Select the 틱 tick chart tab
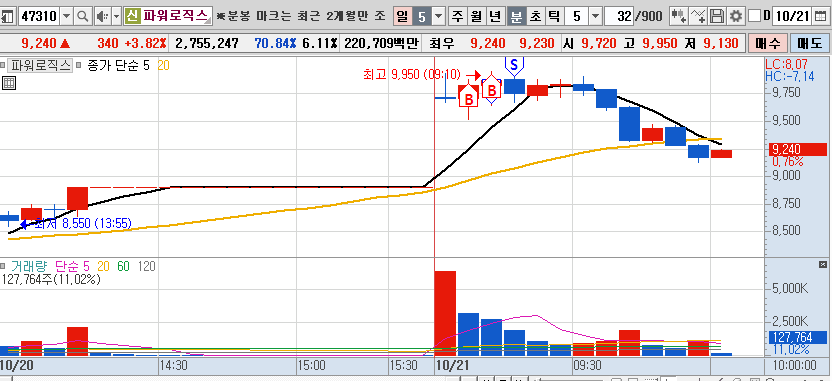This screenshot has height=381, width=832. (553, 16)
